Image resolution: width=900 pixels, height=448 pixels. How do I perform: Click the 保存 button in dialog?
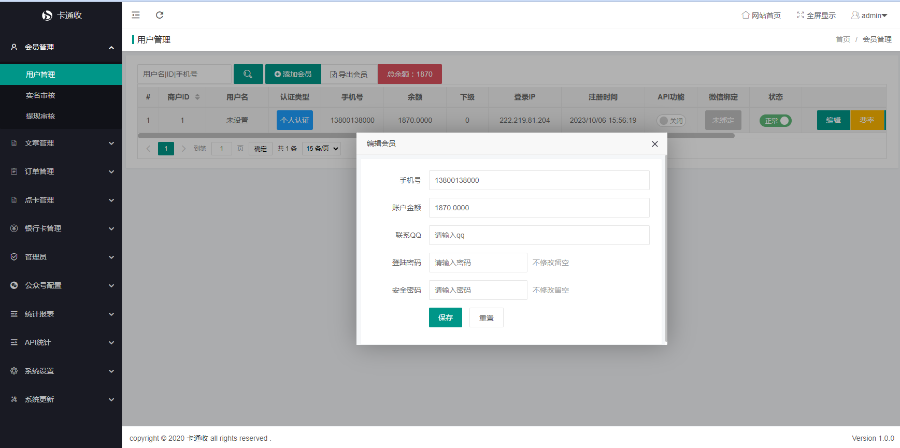[445, 317]
